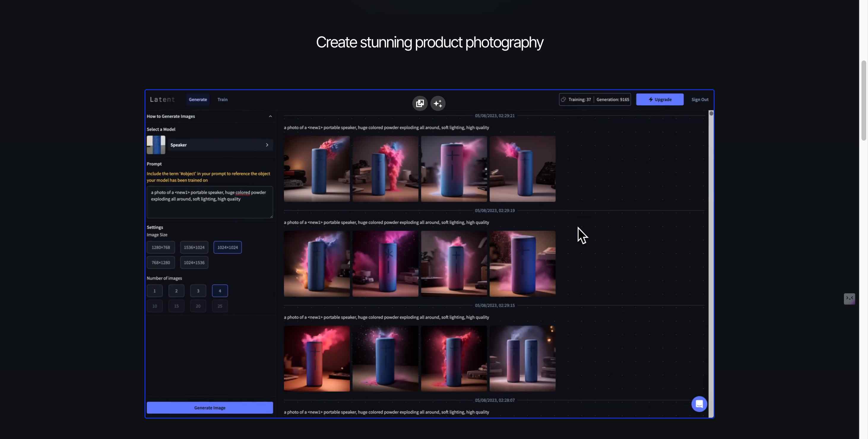This screenshot has height=439, width=868.
Task: Select image size 1024×1536
Action: [x=194, y=262]
